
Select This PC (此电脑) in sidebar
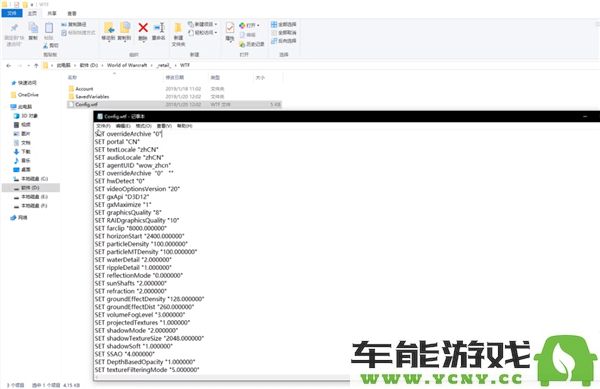(x=21, y=107)
